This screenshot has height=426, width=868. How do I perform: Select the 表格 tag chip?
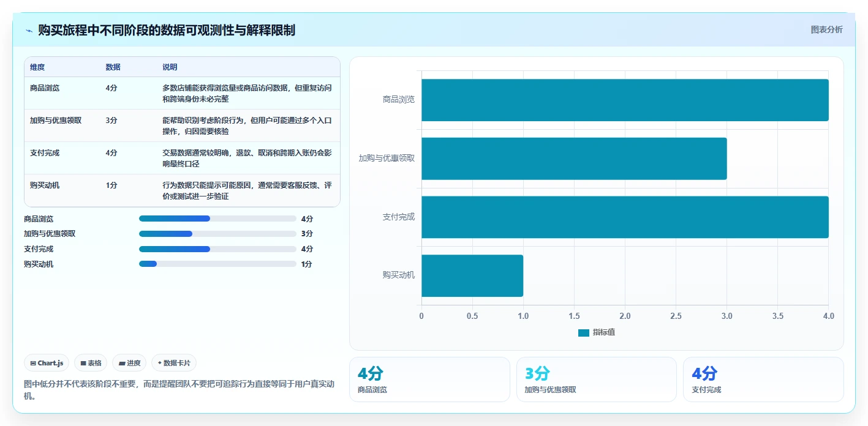pyautogui.click(x=91, y=363)
